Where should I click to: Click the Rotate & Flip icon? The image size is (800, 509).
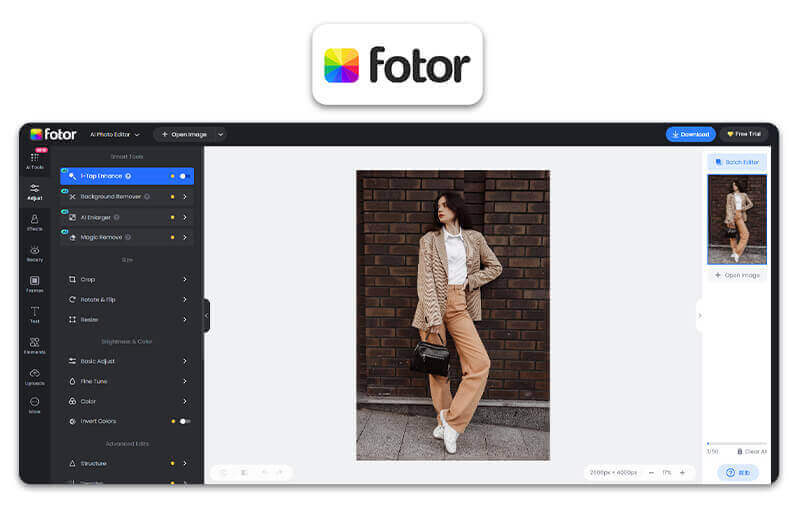pos(72,299)
